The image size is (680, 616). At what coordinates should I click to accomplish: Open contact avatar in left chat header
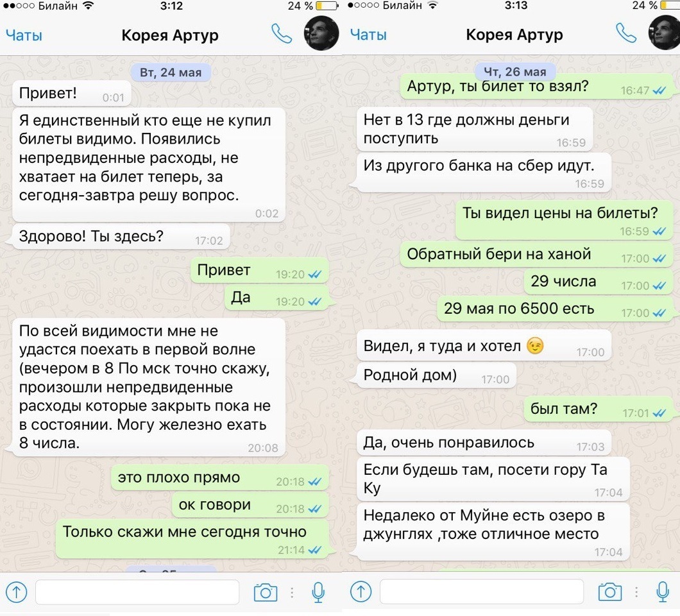[x=321, y=33]
